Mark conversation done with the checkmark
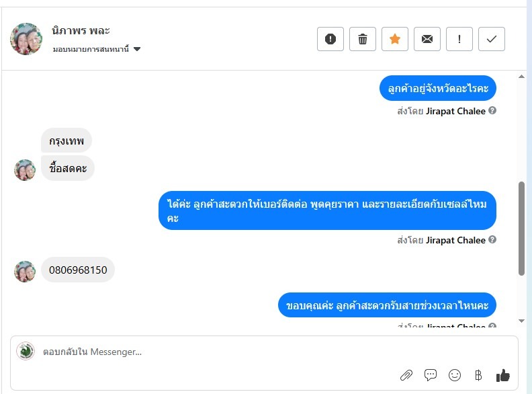This screenshot has height=394, width=532. 492,39
